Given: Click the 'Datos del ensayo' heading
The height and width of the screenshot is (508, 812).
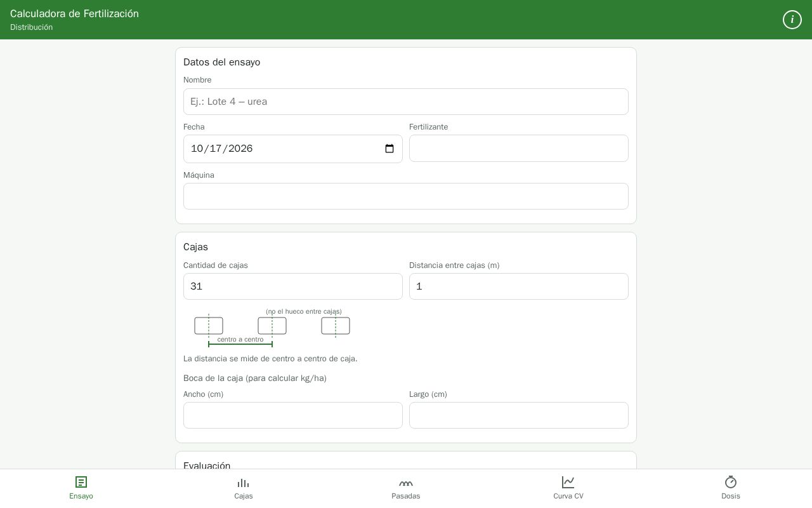Looking at the screenshot, I should point(222,62).
